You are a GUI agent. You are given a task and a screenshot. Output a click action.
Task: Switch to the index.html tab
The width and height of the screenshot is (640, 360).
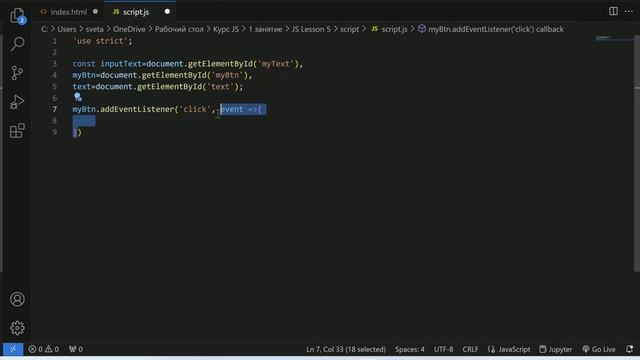(69, 12)
